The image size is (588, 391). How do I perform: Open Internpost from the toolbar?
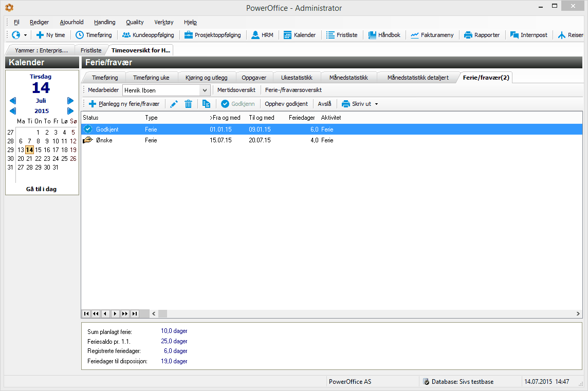click(x=529, y=35)
